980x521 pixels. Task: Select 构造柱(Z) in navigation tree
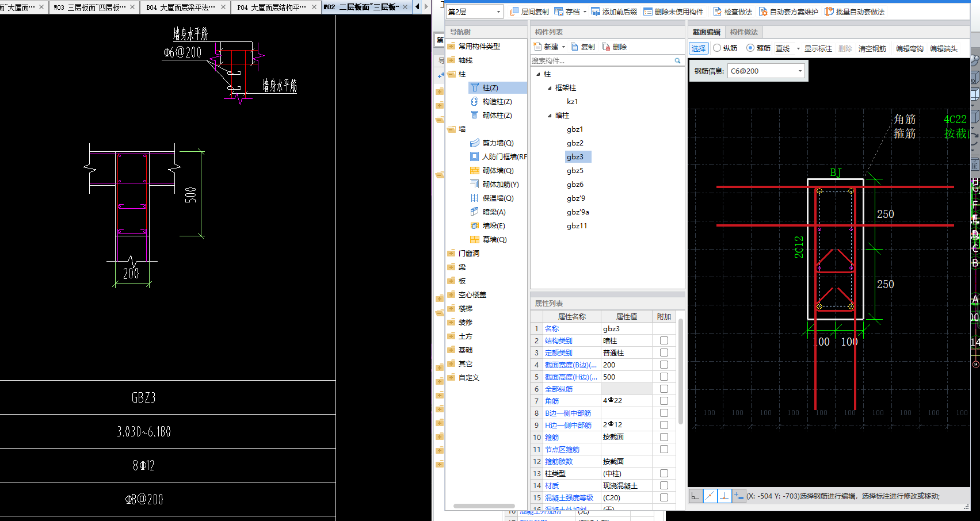click(497, 101)
